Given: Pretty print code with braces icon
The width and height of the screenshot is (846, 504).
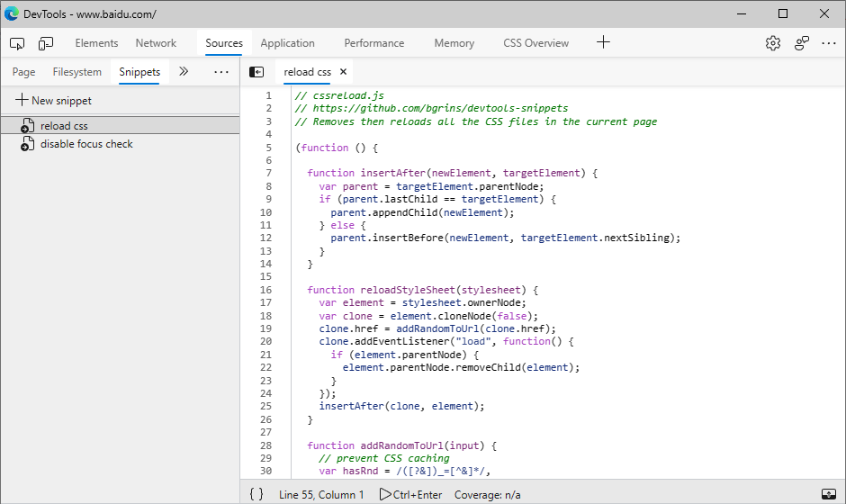Looking at the screenshot, I should (x=256, y=494).
